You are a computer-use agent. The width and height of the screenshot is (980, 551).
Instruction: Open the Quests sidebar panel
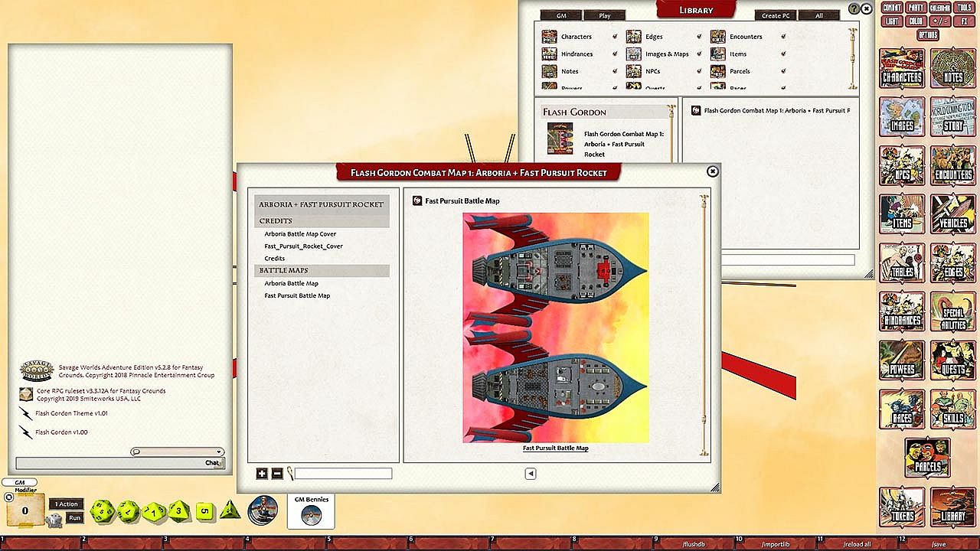click(952, 361)
